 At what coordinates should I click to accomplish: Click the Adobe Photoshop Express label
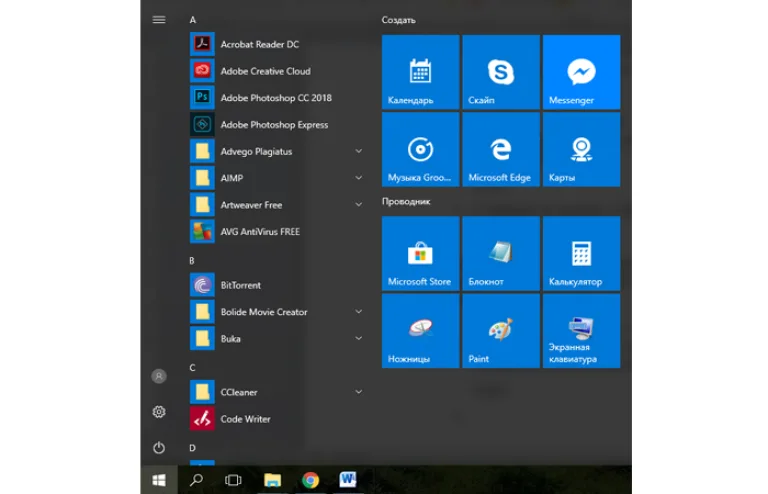click(x=274, y=125)
